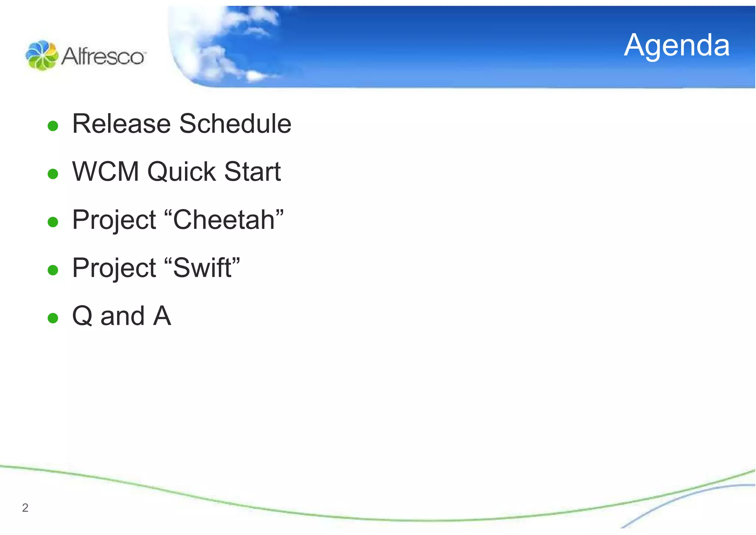Select the WCM Quick Start agenda item
756x535 pixels.
click(x=176, y=172)
